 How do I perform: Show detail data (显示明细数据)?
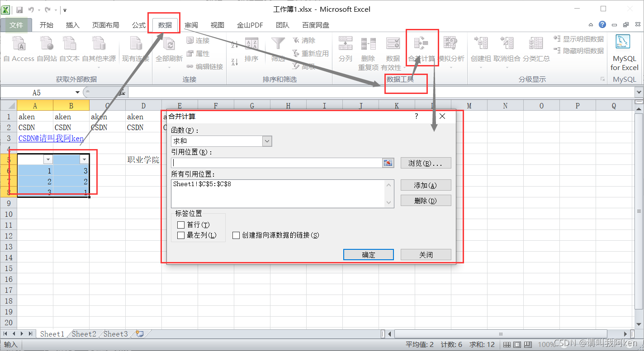[579, 39]
